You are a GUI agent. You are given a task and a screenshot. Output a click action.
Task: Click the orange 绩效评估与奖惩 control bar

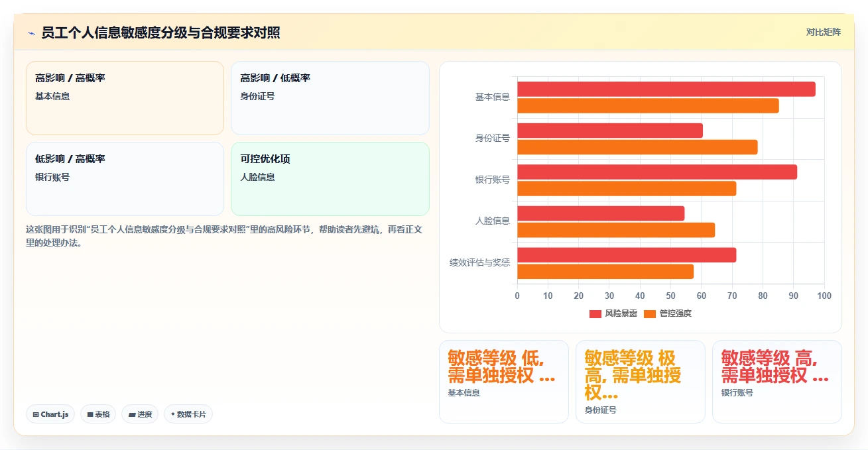point(605,271)
